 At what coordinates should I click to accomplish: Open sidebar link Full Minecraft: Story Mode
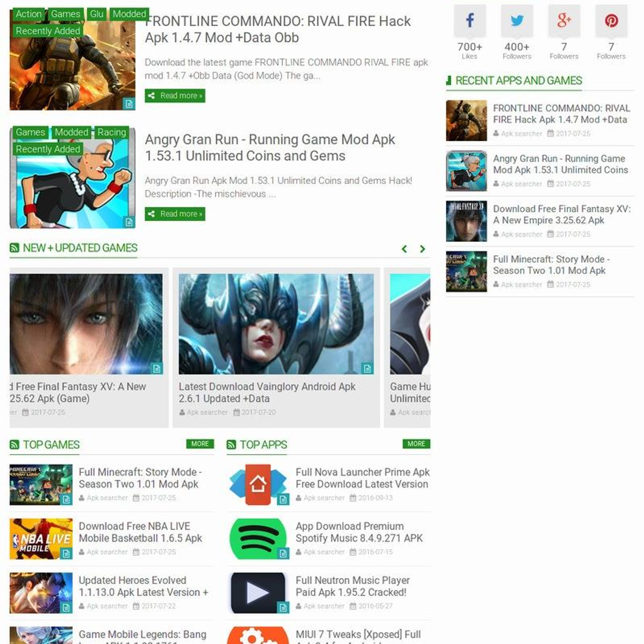coord(551,265)
